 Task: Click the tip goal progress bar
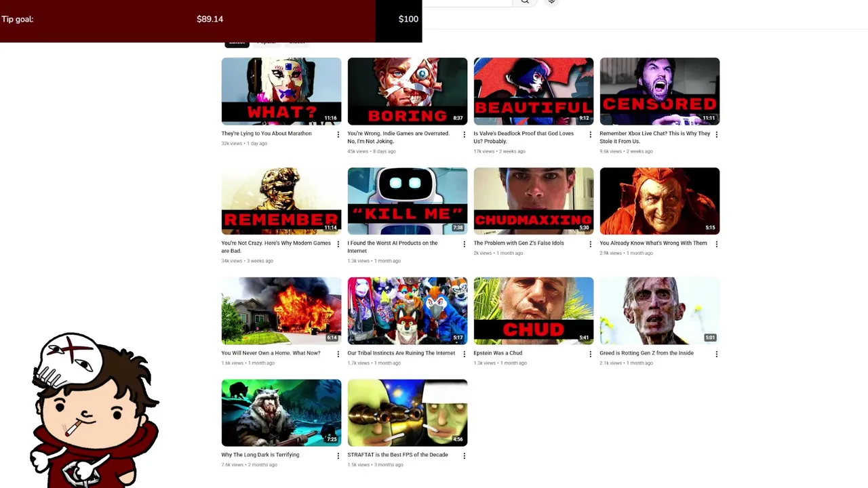211,20
